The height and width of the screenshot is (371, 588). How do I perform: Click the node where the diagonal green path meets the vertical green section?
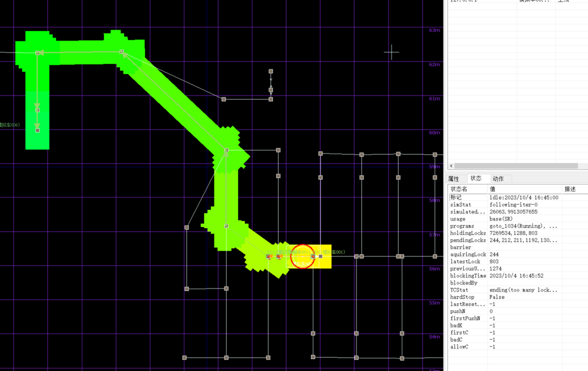[226, 151]
